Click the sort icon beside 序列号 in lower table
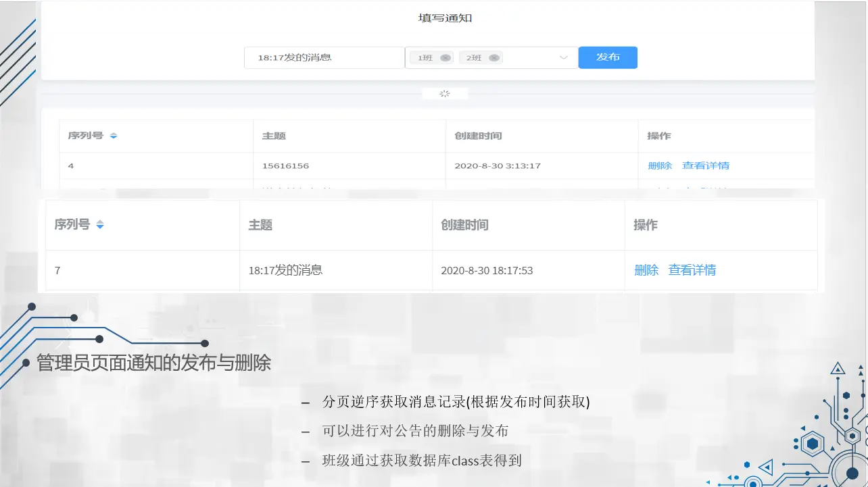The width and height of the screenshot is (868, 487). [99, 225]
